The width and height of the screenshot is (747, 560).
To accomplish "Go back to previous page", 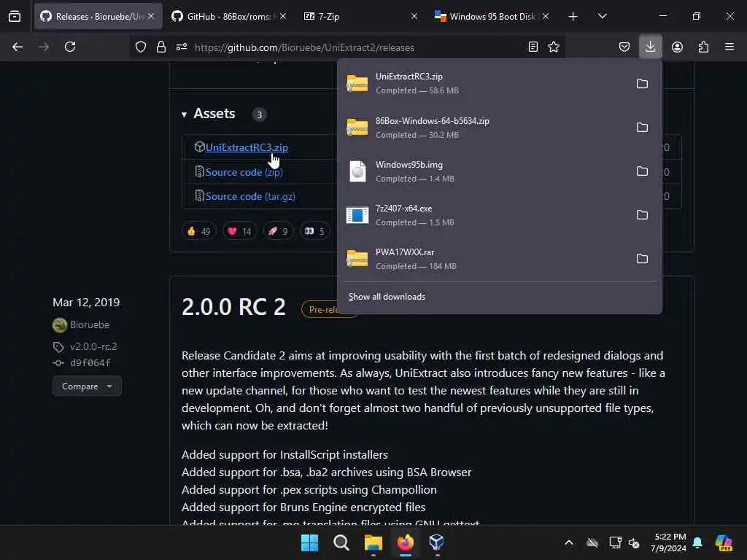I will 18,47.
